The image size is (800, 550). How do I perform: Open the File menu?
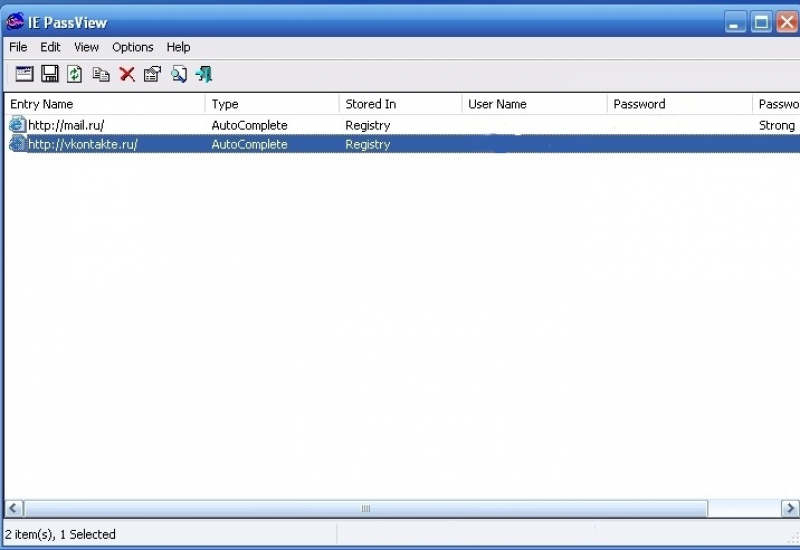[x=18, y=47]
